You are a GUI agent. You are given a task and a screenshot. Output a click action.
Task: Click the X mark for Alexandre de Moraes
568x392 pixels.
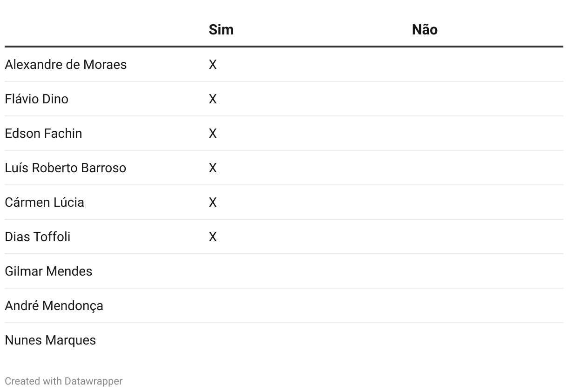213,64
